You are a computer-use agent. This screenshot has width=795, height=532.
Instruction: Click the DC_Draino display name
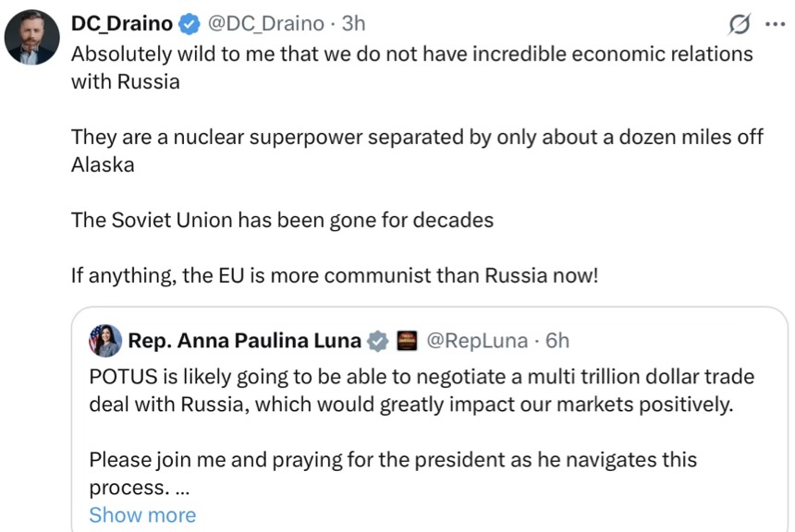coord(121,24)
